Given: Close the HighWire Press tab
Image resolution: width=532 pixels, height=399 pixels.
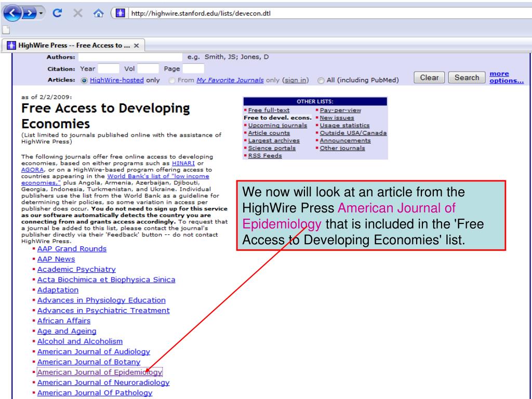Looking at the screenshot, I should 137,46.
